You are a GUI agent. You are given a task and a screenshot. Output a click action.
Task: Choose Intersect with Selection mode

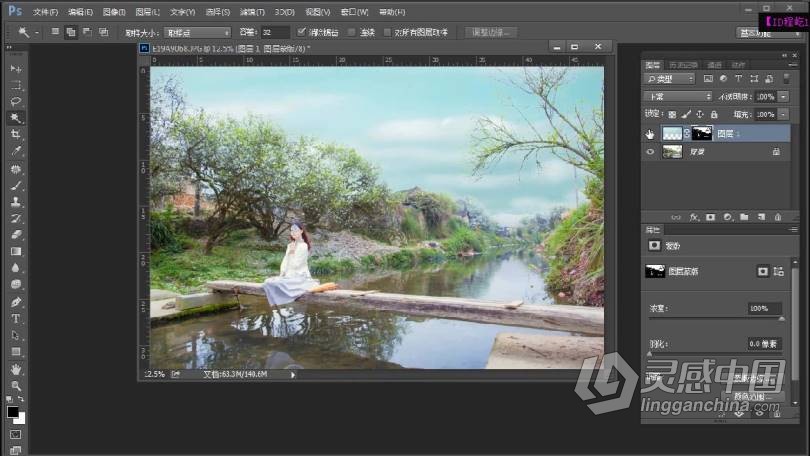[103, 32]
